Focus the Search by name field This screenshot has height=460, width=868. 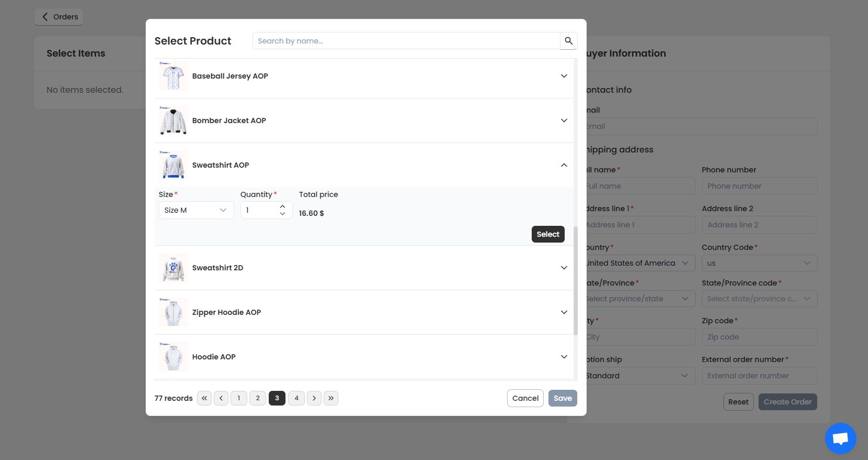pyautogui.click(x=406, y=41)
